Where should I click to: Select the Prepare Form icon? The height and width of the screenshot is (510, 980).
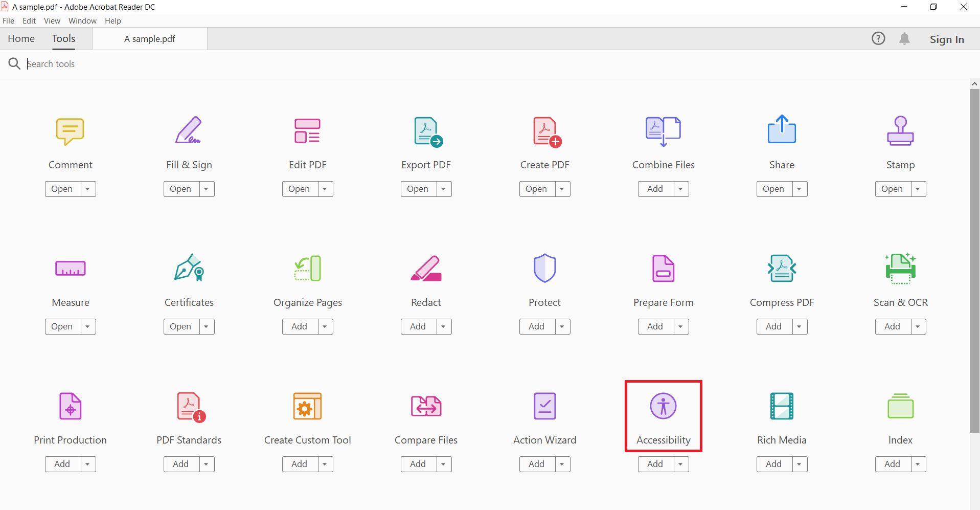[663, 268]
